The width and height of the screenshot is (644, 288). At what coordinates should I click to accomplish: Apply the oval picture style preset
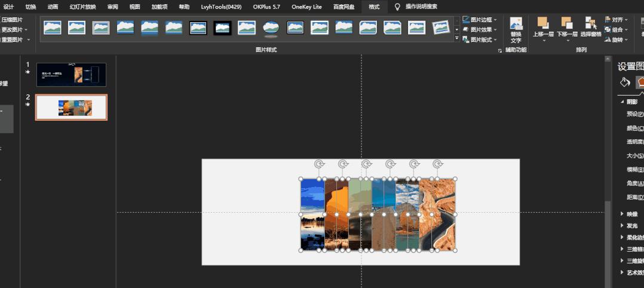(x=271, y=27)
